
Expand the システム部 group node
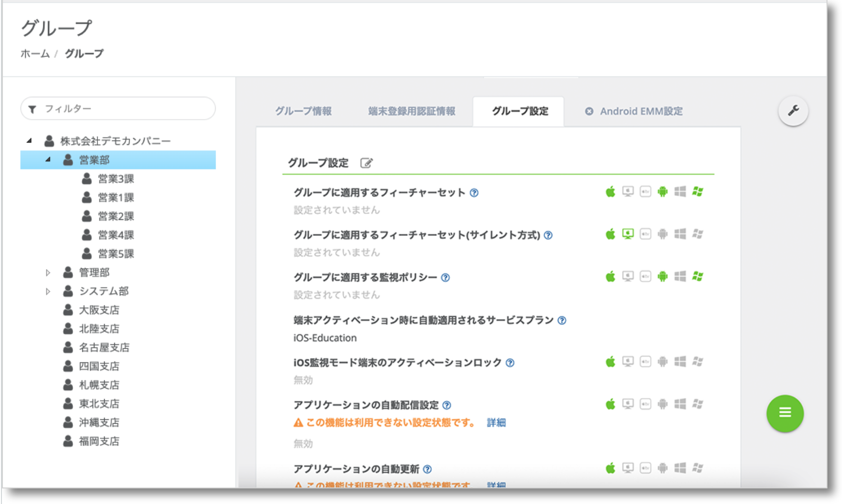pos(48,291)
